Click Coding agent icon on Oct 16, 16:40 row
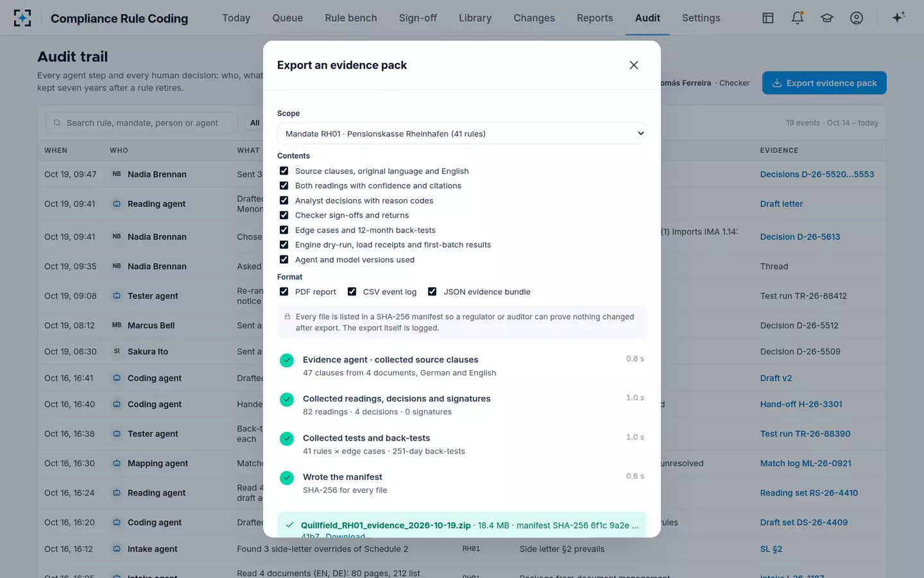Screen dimensions: 924x578 pyautogui.click(x=117, y=405)
